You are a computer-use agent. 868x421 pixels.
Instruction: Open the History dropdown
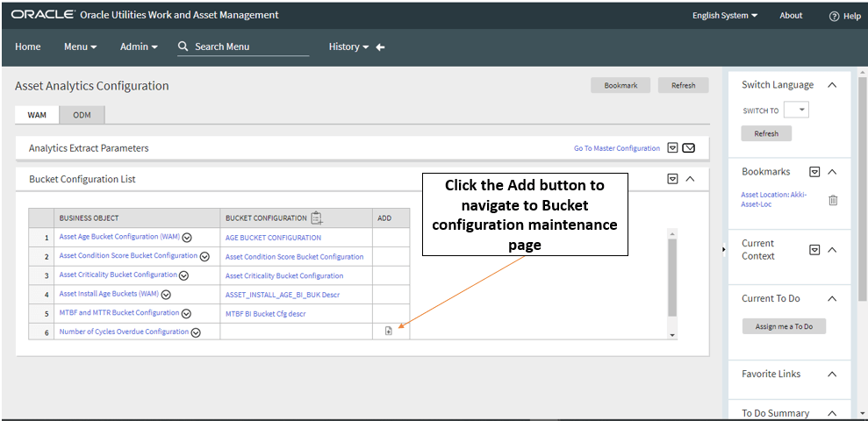(x=348, y=47)
